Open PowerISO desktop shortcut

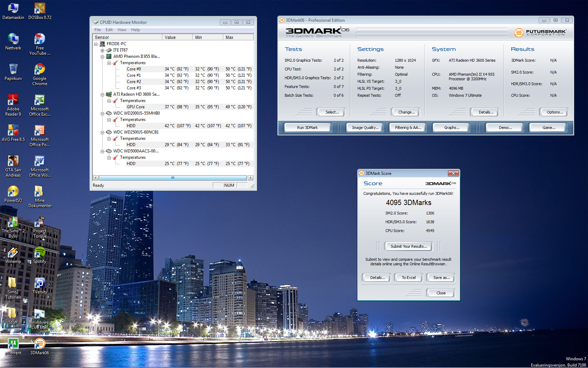click(x=13, y=194)
